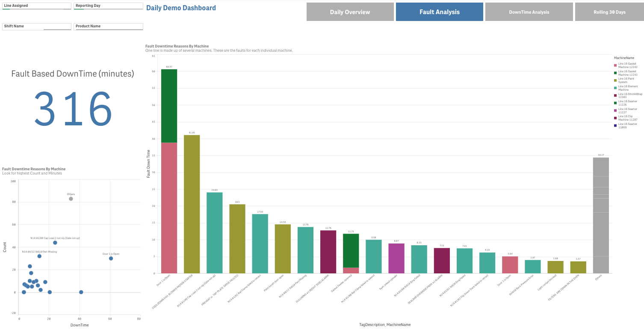
Task: Click the 316 Fault Based DownTime KPI
Action: [73, 108]
